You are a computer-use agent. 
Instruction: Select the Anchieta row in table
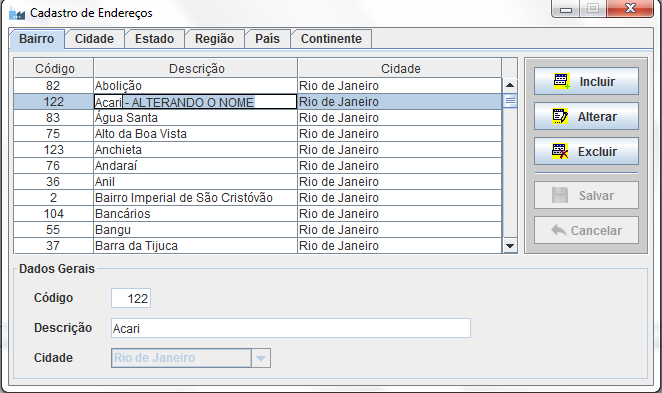[258, 149]
